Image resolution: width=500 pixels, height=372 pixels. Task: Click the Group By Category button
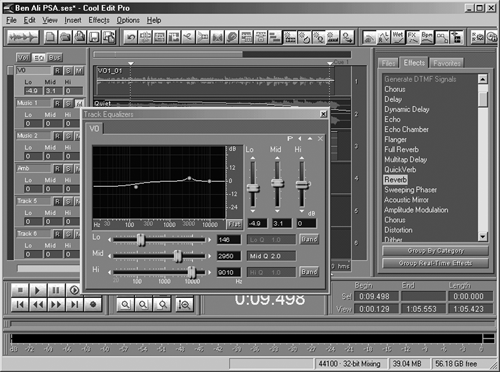(435, 251)
